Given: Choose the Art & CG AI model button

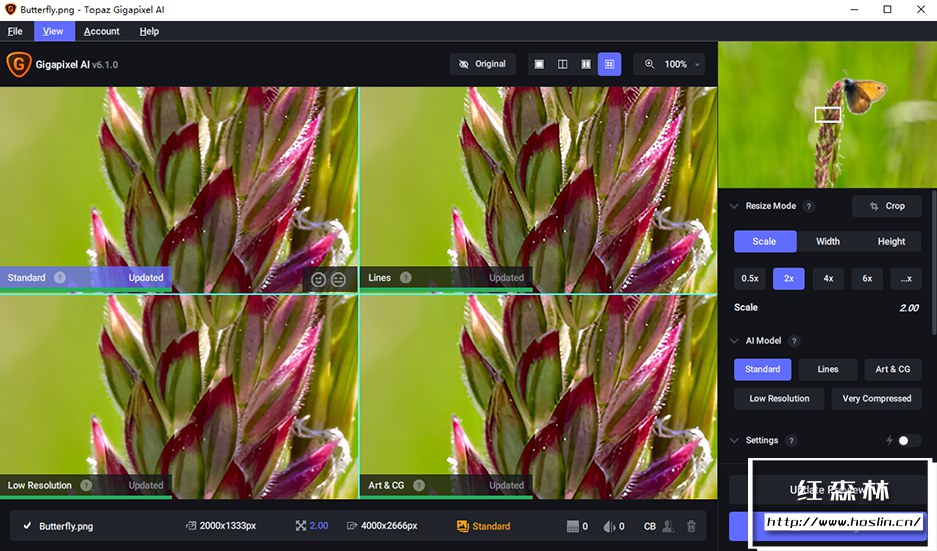Looking at the screenshot, I should pos(893,369).
